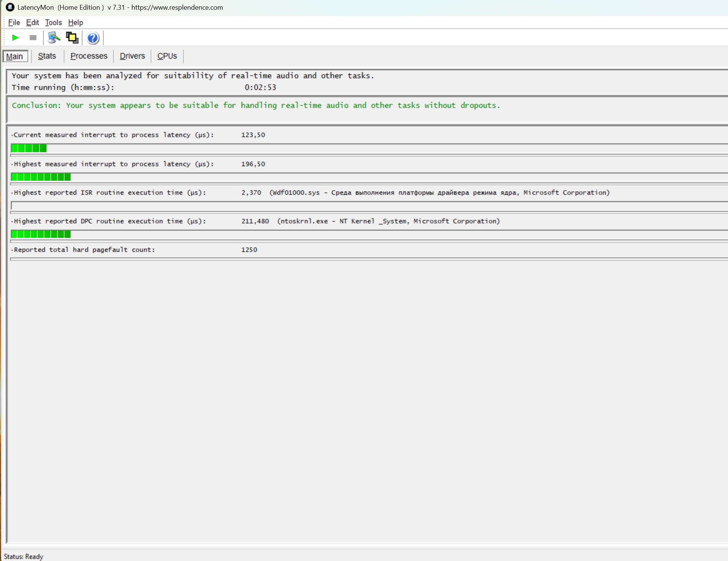Click the highest interrupt latency green bar
Screen dimensions: 728x561
pos(41,177)
